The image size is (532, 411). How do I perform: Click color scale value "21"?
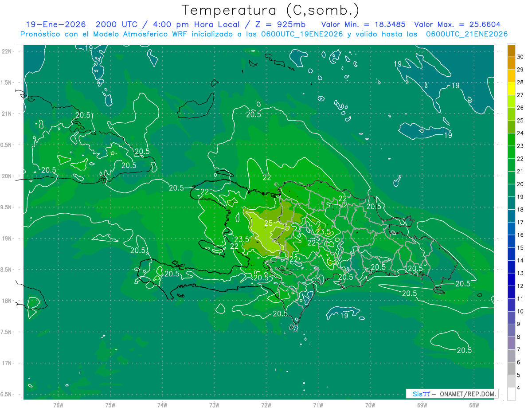pyautogui.click(x=520, y=171)
